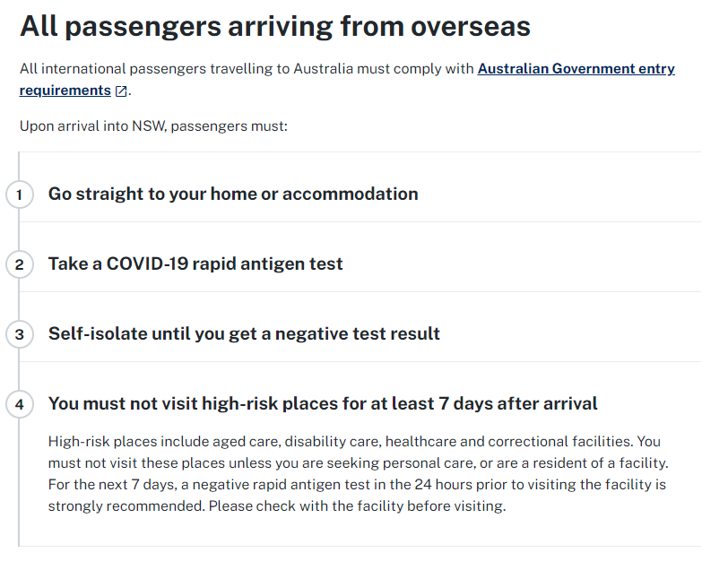Click the 'Upon arrival into NSW' sentence
The height and width of the screenshot is (570, 728).
coord(153,126)
